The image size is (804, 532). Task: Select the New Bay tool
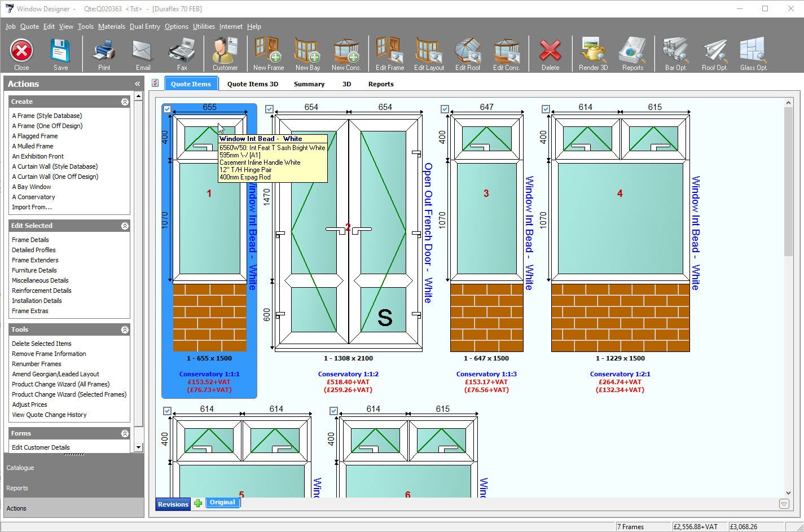(x=307, y=54)
